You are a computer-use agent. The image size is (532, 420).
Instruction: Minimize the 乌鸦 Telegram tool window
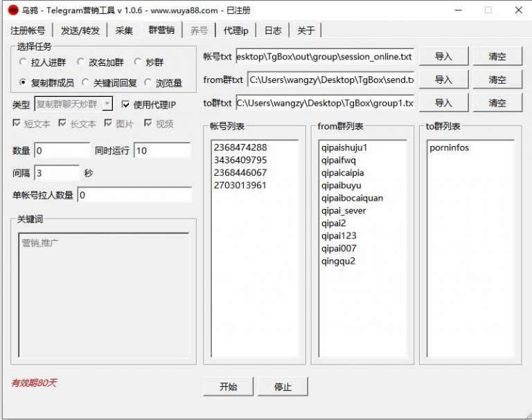point(459,10)
